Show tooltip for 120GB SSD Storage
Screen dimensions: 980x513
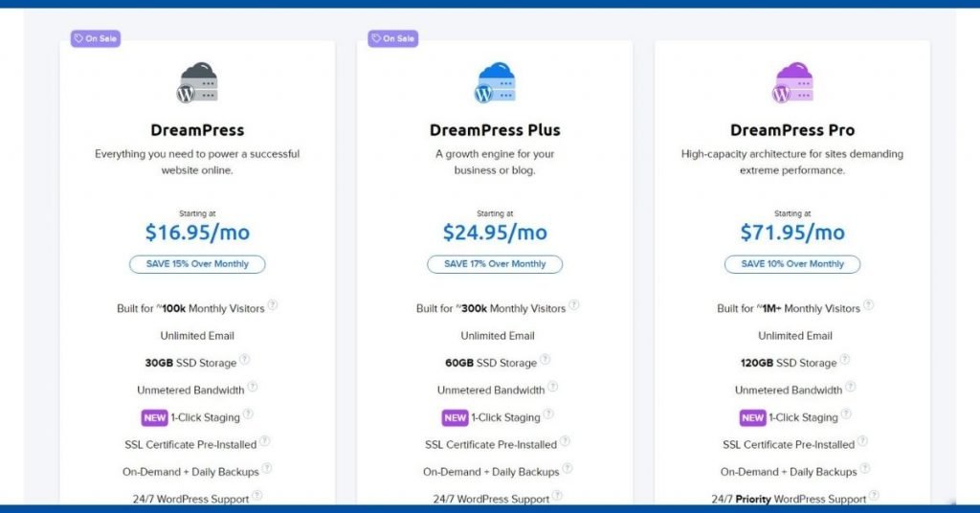pos(844,360)
